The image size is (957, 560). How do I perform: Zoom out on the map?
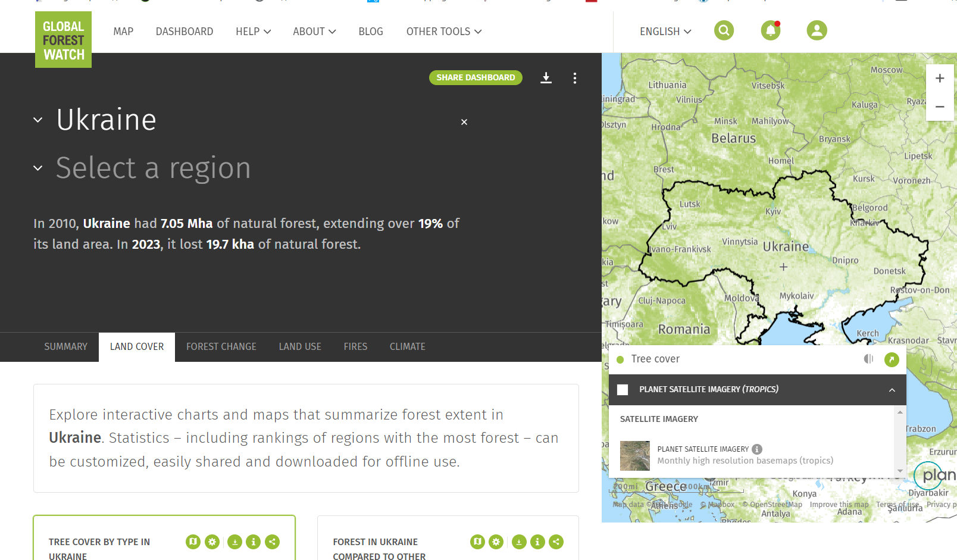pyautogui.click(x=940, y=107)
